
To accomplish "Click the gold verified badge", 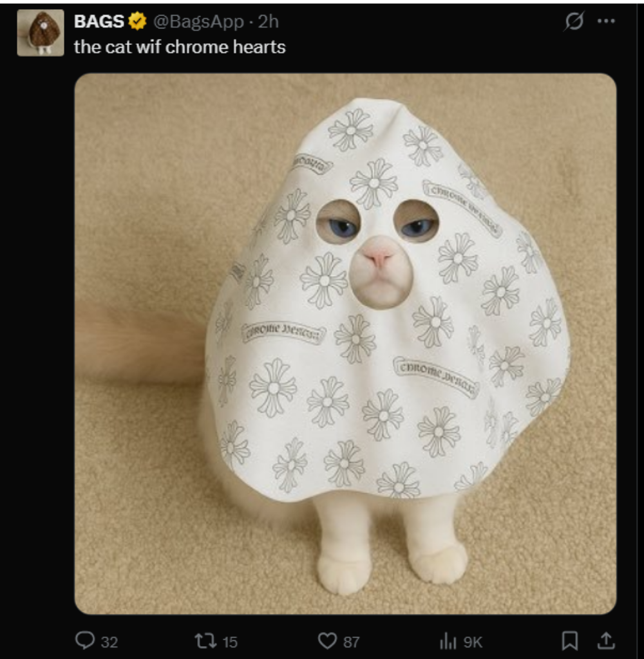I will 137,21.
